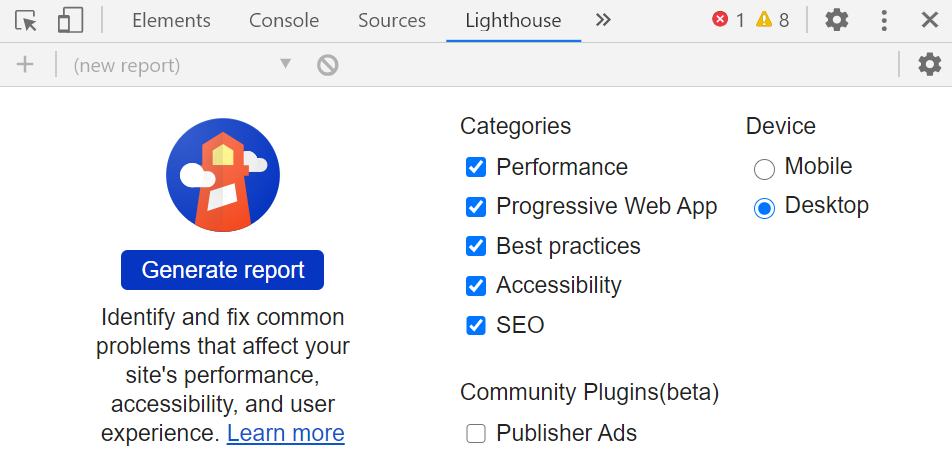
Task: Click the plus icon for new audit
Action: coord(25,65)
